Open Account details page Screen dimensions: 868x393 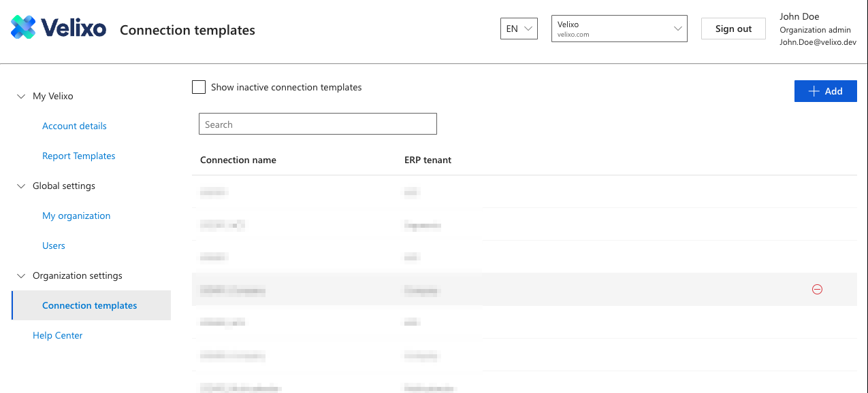[74, 126]
